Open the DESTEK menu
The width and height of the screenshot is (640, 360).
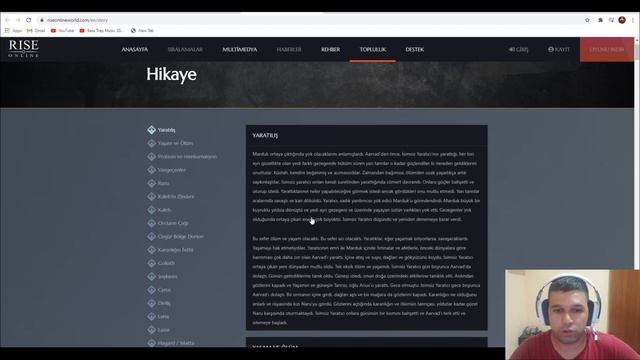click(x=414, y=49)
